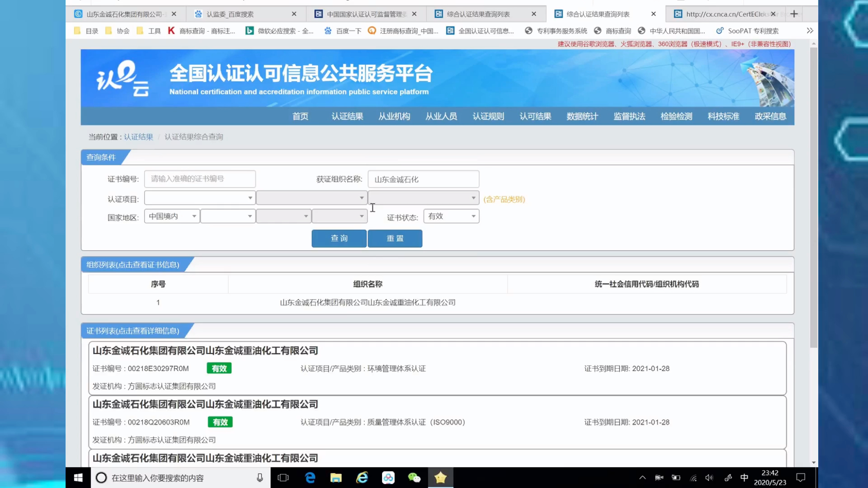Click the microphone icon in search box
The width and height of the screenshot is (868, 488).
[x=260, y=478]
